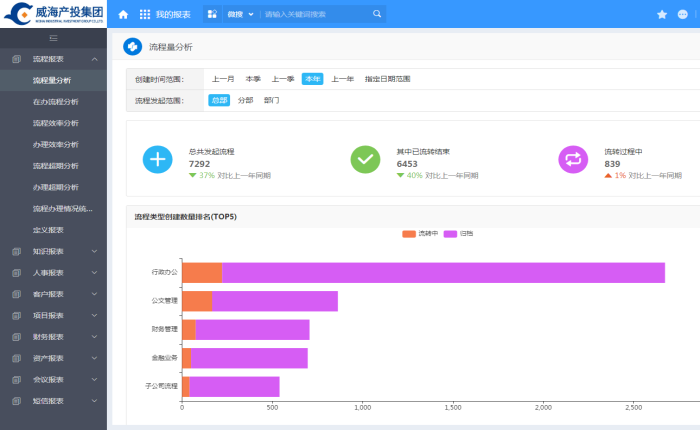Select the 上一月 time range option
This screenshot has height=430, width=700.
pos(223,79)
